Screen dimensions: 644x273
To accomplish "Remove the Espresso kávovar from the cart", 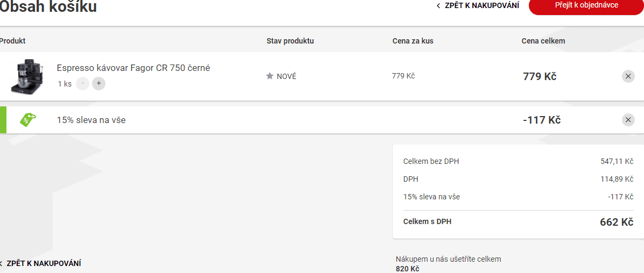I will (x=628, y=76).
